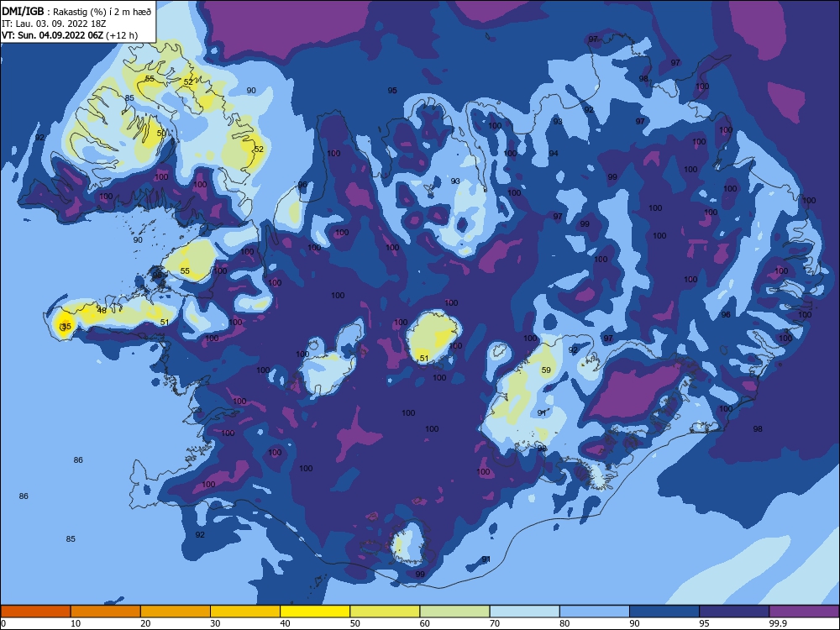Click the '(+12 h)' forecast offset text

122,35
